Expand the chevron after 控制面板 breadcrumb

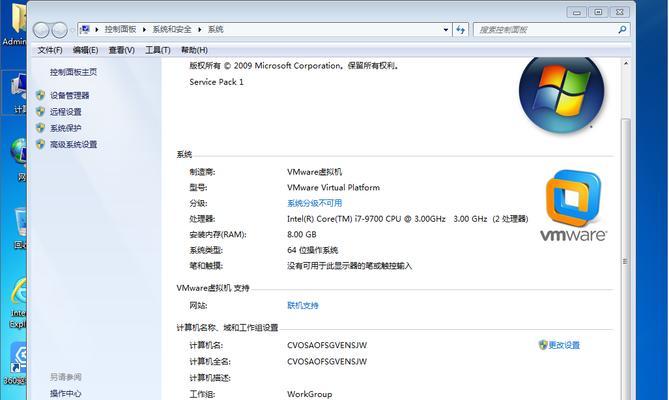click(x=144, y=29)
